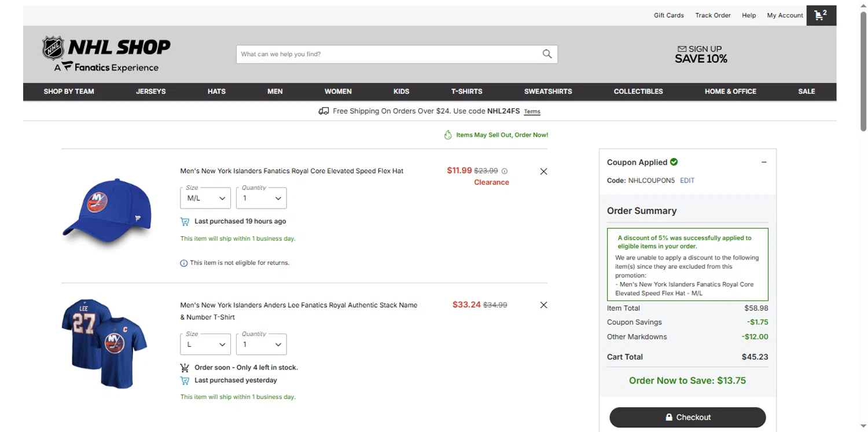Open the Islanders hat product thumbnail

tap(108, 213)
